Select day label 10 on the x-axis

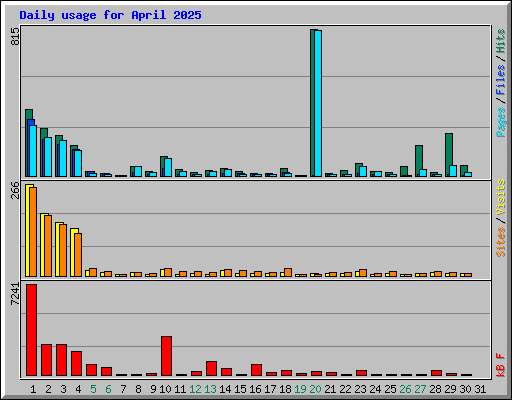pos(165,389)
